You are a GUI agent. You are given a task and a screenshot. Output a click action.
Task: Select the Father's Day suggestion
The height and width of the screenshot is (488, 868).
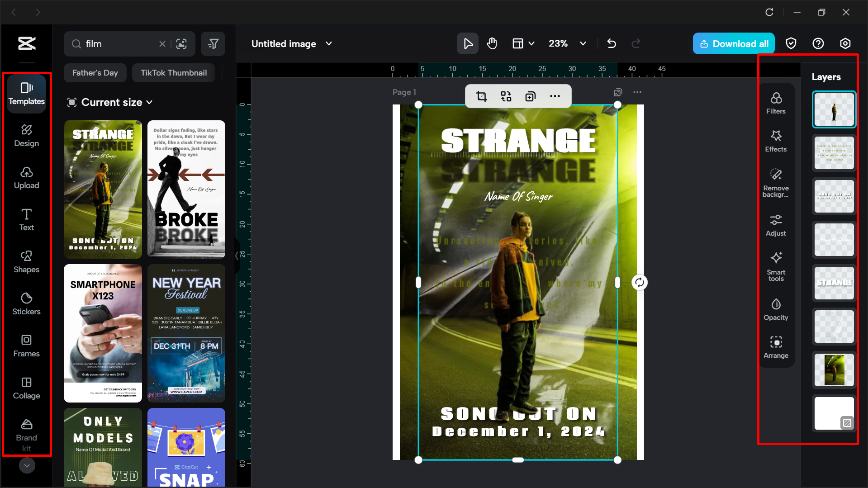(95, 72)
